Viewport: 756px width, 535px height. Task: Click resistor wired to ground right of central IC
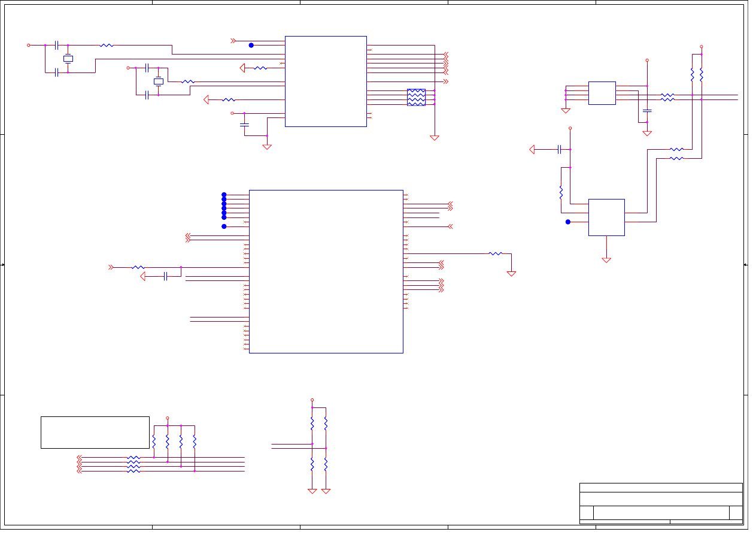pos(495,253)
